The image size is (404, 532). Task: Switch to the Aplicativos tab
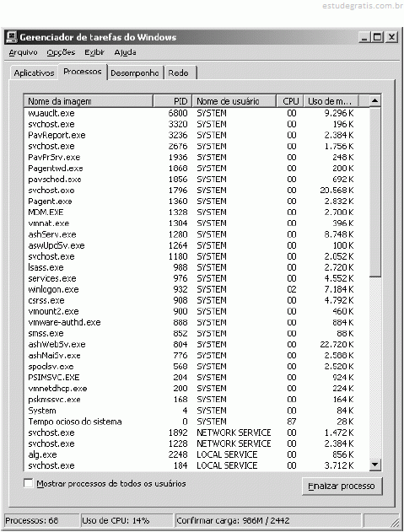pyautogui.click(x=34, y=73)
